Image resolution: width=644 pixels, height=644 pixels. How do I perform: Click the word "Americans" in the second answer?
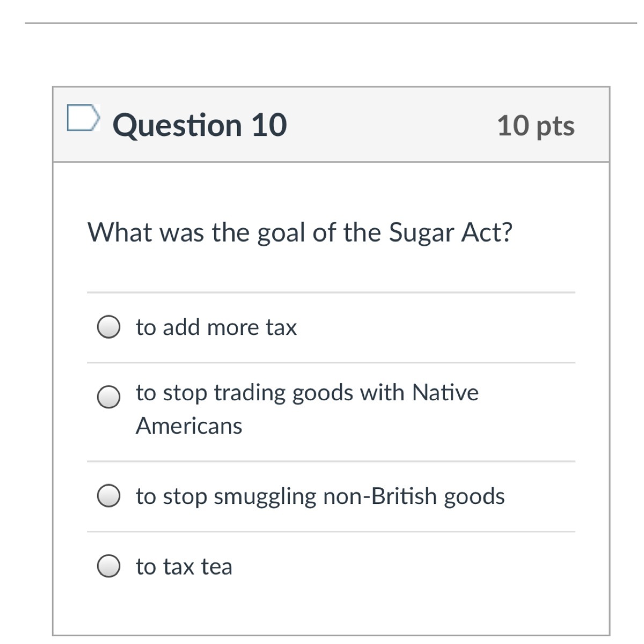click(x=189, y=426)
